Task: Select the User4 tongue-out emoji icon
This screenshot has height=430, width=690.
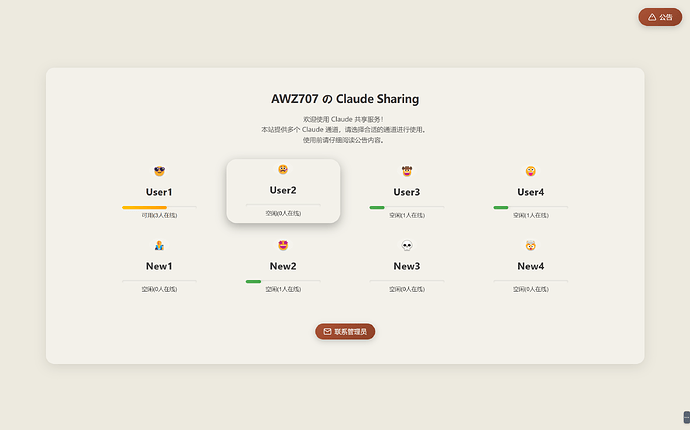Action: [x=531, y=171]
